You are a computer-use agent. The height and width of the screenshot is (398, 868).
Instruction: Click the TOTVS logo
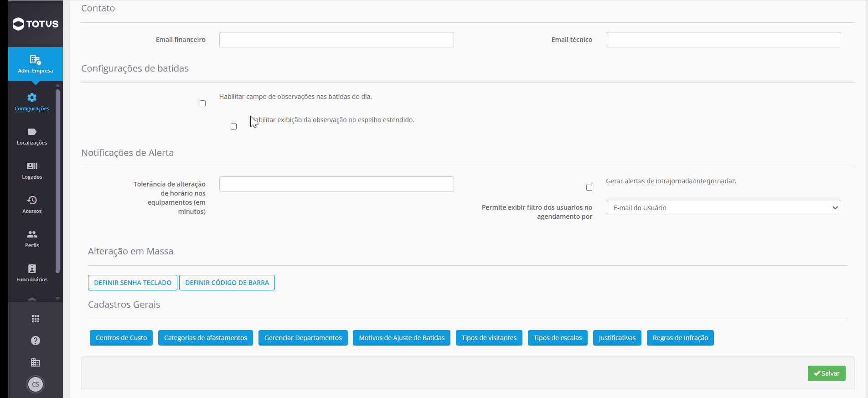tap(36, 24)
